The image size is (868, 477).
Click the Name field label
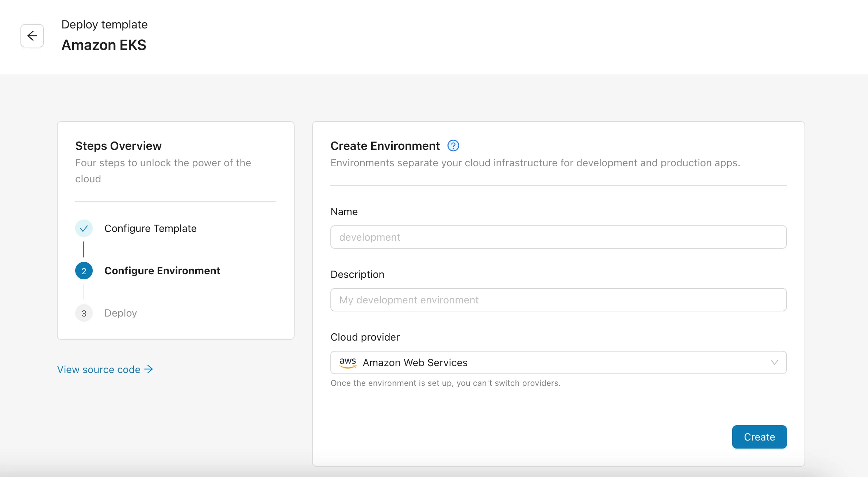coord(344,212)
